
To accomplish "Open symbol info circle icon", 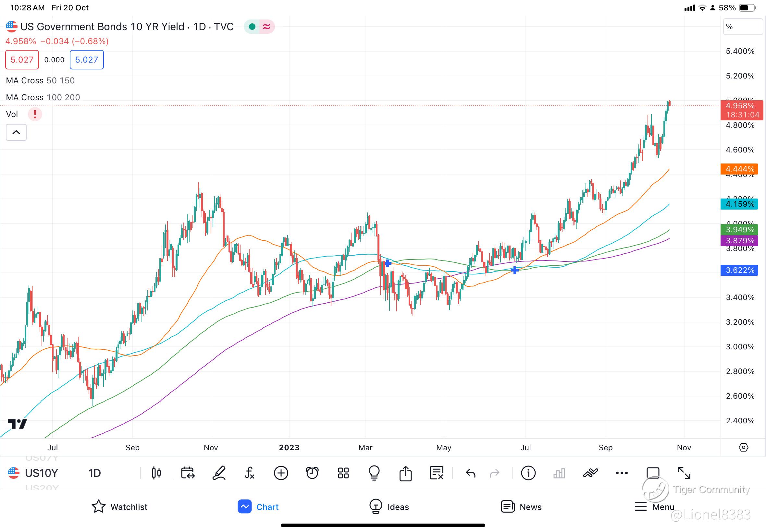I will click(528, 473).
